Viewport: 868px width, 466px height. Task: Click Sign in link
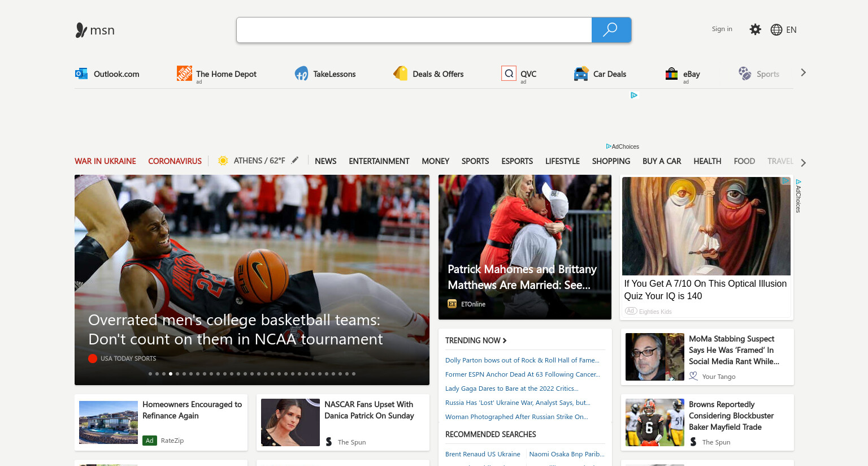click(x=722, y=29)
